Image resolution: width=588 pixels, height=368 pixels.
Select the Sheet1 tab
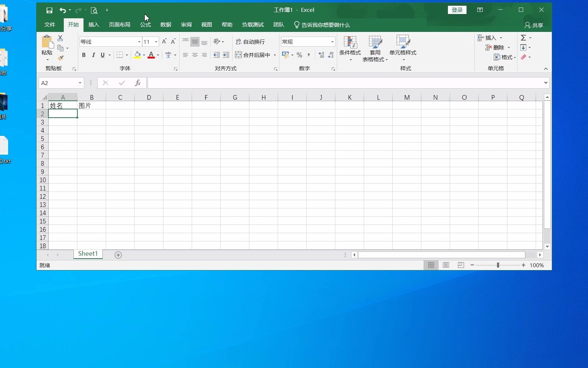coord(88,254)
